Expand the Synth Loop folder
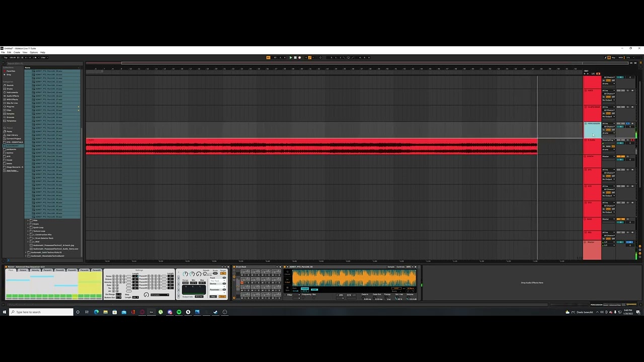The image size is (644, 362). 28,227
